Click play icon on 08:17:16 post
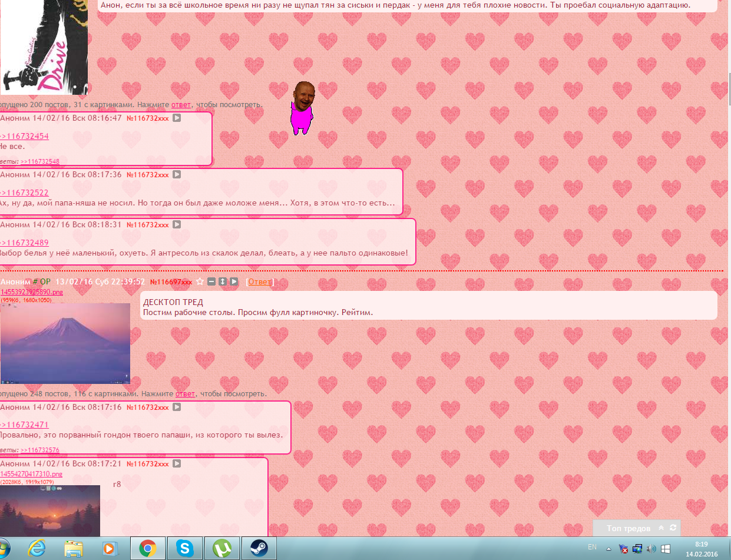Screen dimensions: 731x560 176,407
